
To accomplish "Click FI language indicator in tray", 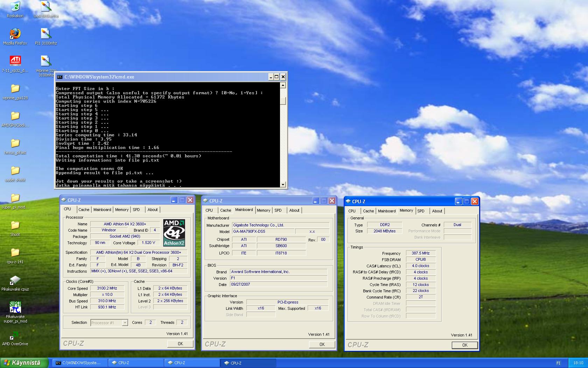I will click(x=558, y=363).
